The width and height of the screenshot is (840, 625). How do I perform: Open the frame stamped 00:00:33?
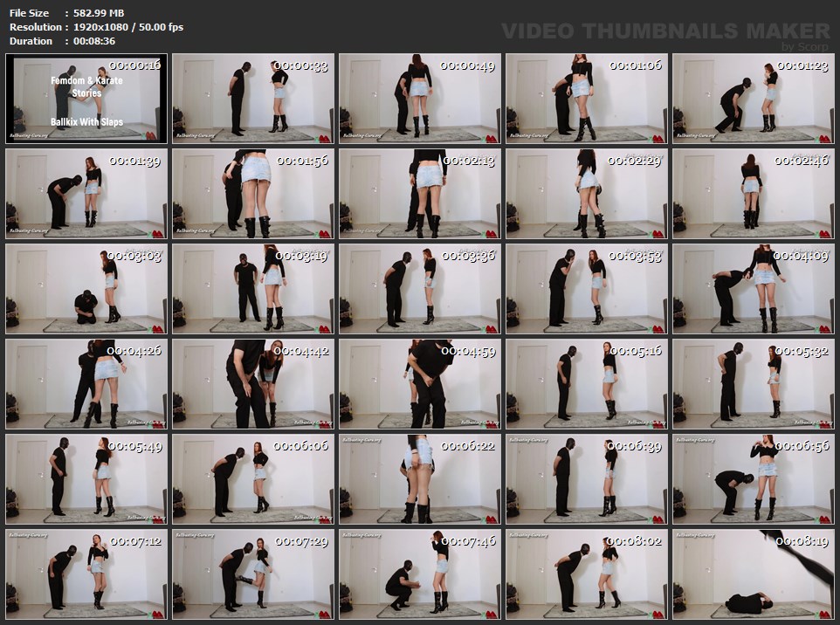tap(253, 99)
